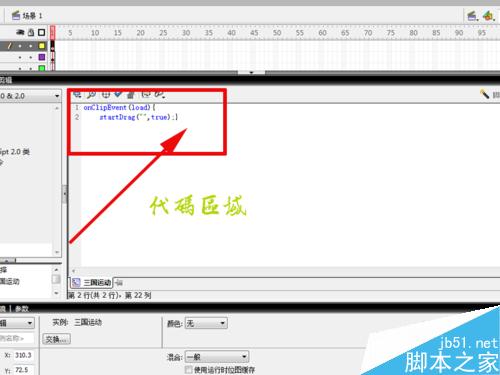Click the instance name input field
The image size is (500, 375).
(x=17, y=338)
